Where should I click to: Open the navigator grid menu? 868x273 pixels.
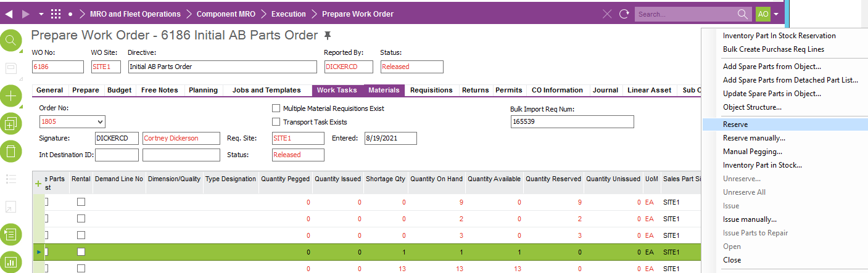[56, 14]
